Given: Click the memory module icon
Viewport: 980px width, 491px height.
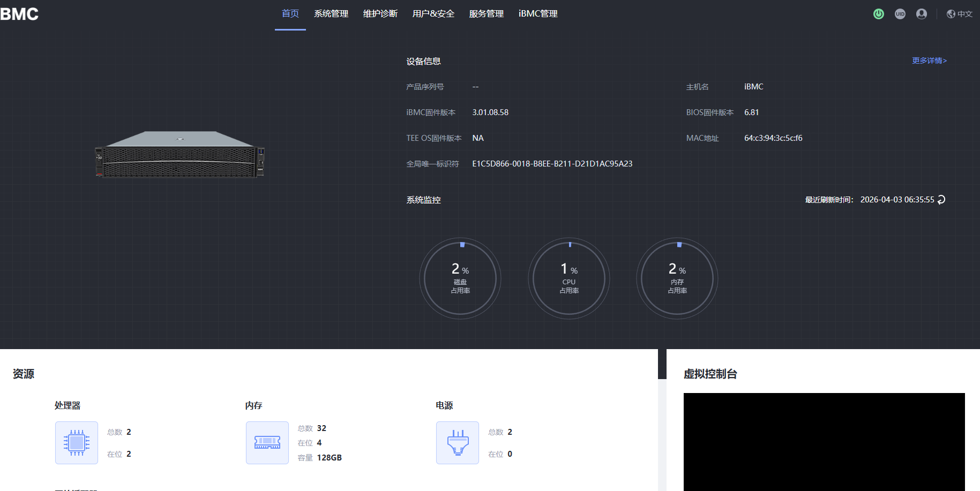Looking at the screenshot, I should point(267,443).
